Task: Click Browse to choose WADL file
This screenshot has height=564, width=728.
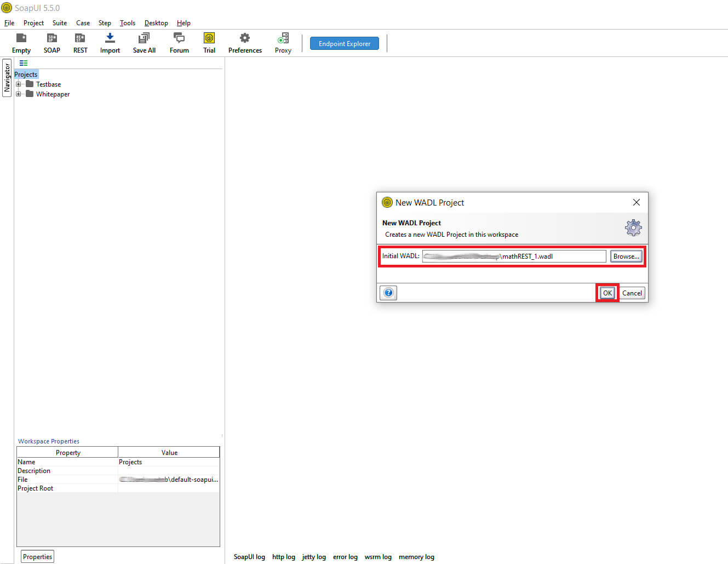Action: click(x=626, y=256)
